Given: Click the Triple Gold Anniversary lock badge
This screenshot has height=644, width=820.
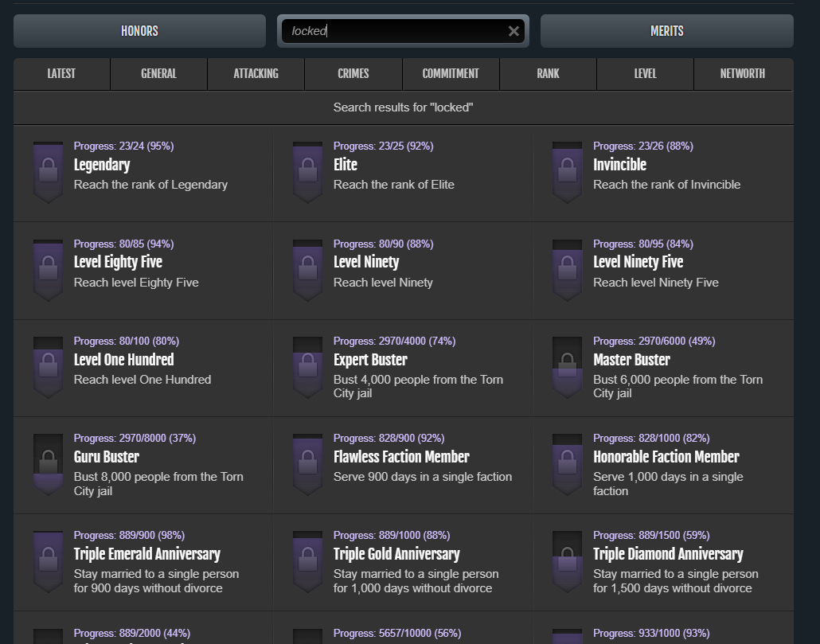Looking at the screenshot, I should (307, 562).
